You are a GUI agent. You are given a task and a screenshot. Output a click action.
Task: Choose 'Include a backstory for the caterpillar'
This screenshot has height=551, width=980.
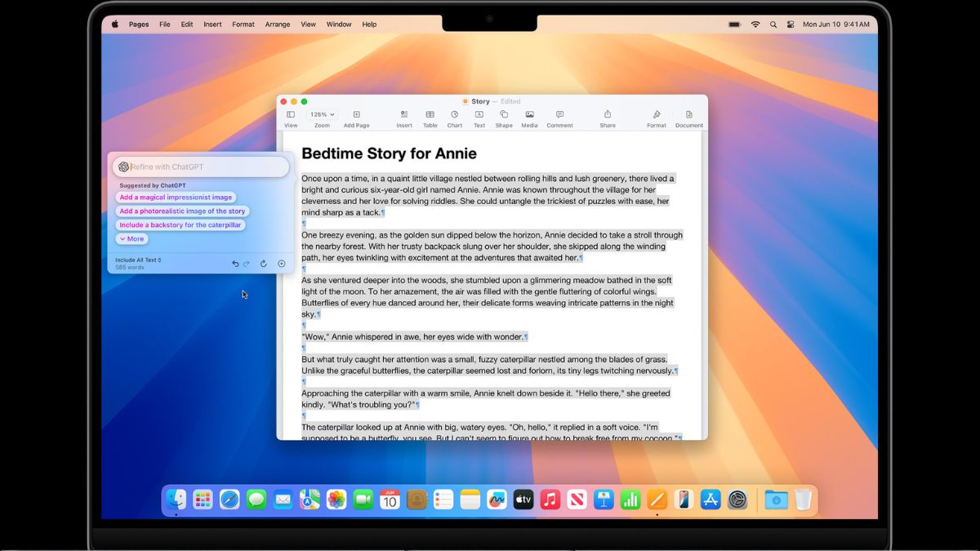180,224
